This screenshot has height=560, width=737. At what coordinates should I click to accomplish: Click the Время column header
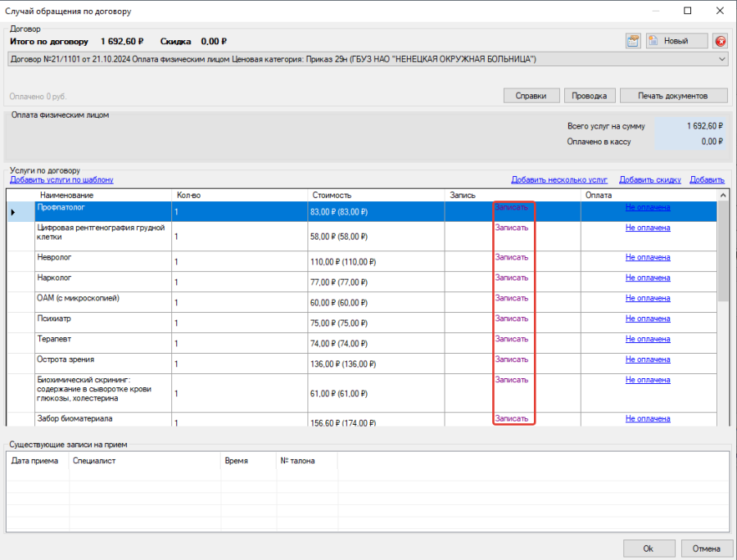click(249, 461)
